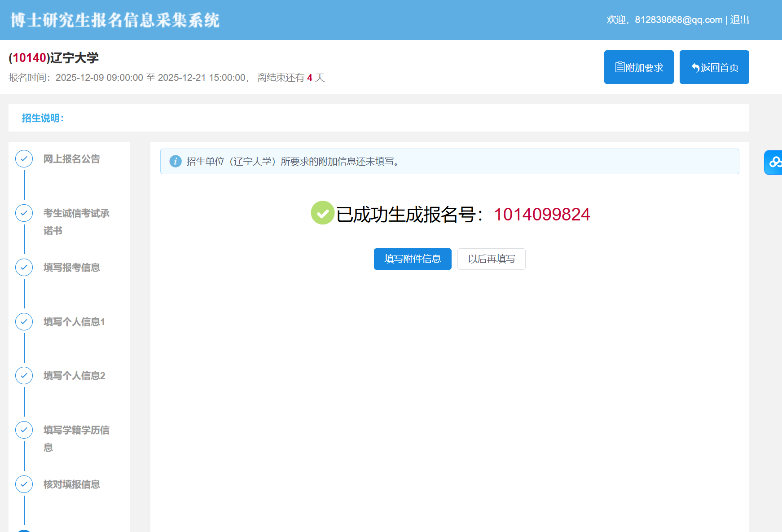Click check circle beside 填写个人信息2
782x532 pixels.
point(24,376)
